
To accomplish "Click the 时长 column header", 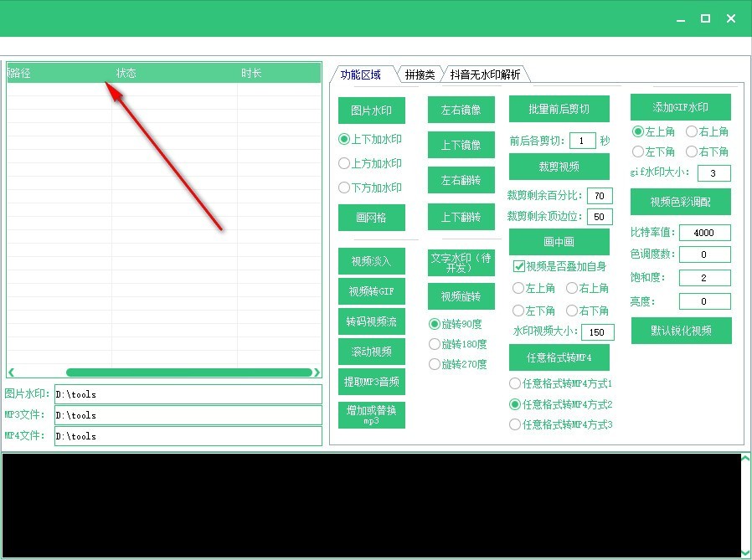I will click(x=279, y=73).
